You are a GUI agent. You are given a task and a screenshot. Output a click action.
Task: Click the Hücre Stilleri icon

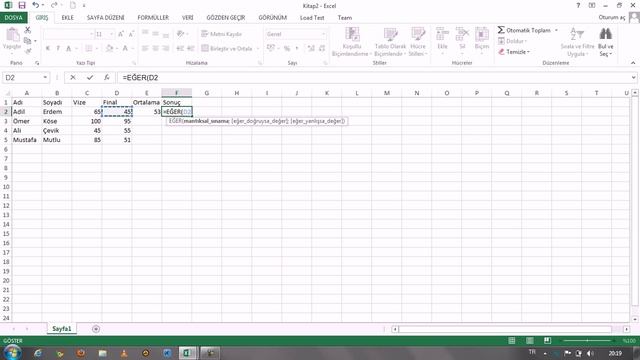pos(418,34)
